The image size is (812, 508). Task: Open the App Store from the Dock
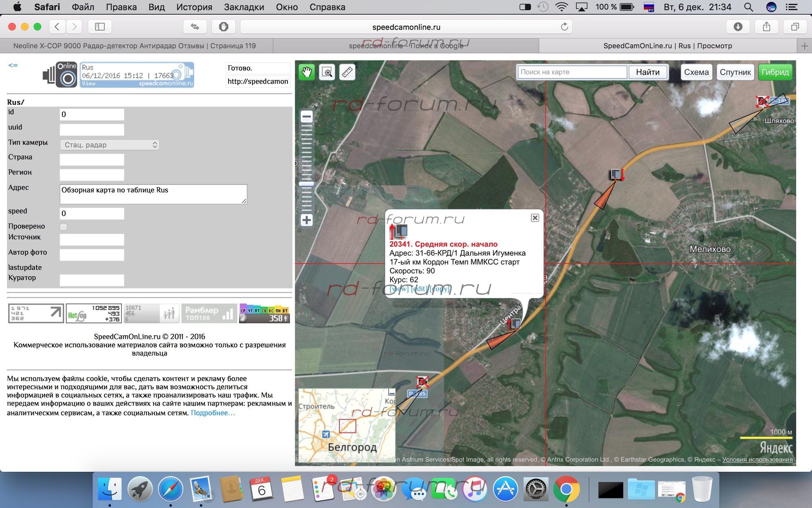point(505,489)
